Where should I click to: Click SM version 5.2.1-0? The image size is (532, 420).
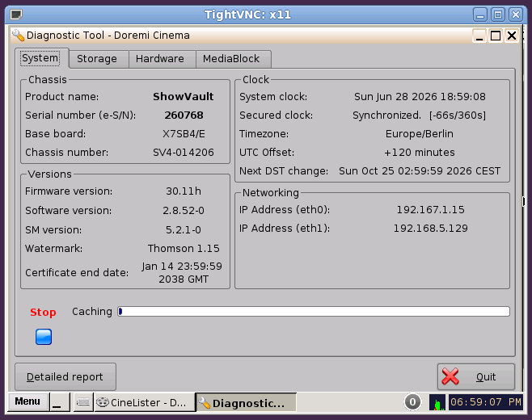(x=184, y=230)
